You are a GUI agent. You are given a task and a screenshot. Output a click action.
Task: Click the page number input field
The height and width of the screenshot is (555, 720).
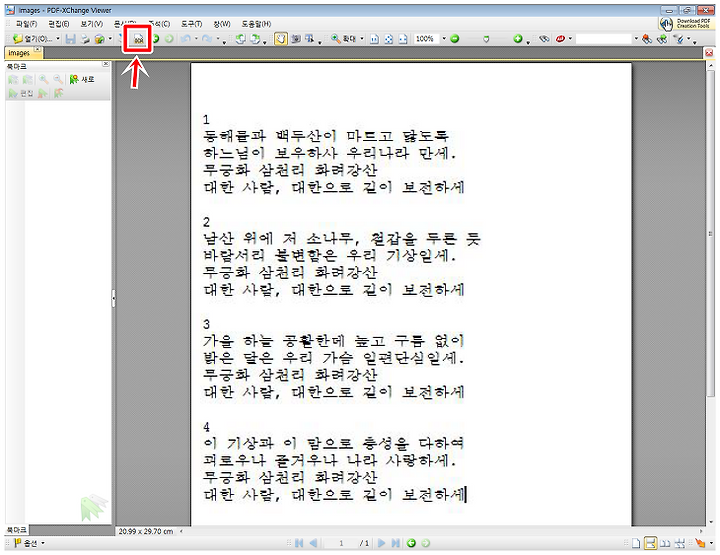click(341, 544)
